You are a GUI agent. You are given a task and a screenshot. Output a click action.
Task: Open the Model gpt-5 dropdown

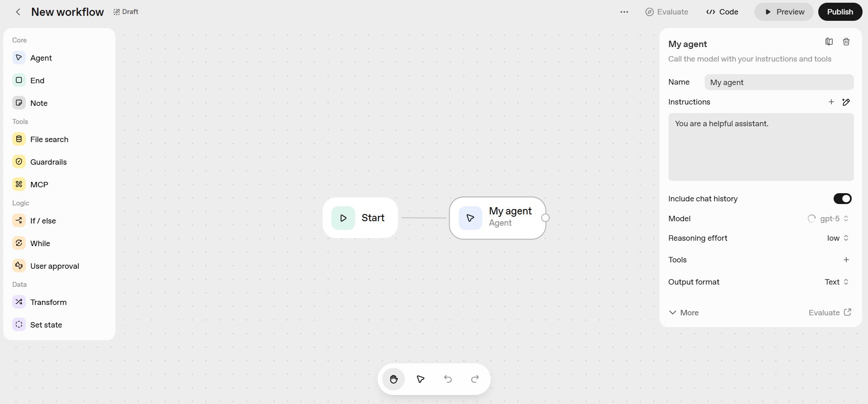[828, 219]
